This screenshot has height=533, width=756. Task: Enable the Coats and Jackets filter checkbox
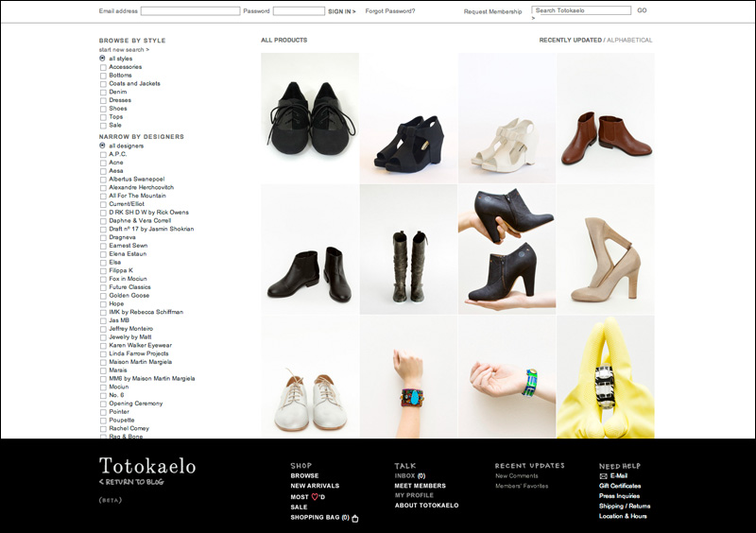pos(103,84)
